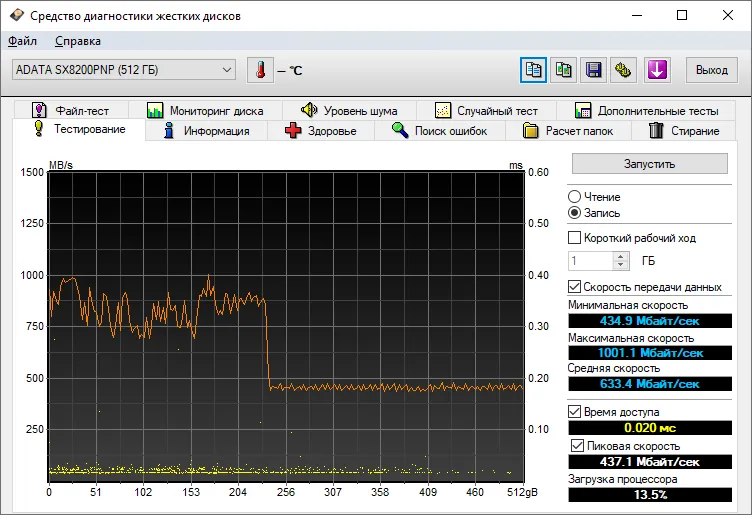The width and height of the screenshot is (752, 515).
Task: Increase the ГБ value with up arrow
Action: coord(621,257)
